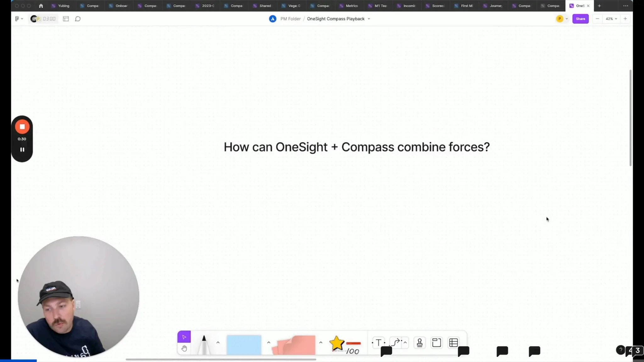This screenshot has height=362, width=644.
Task: Toggle the comment tool in header
Action: click(x=78, y=19)
